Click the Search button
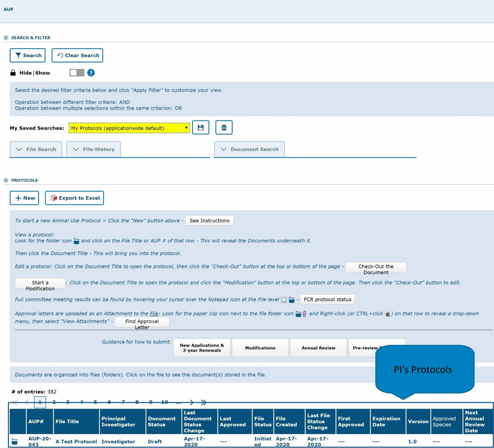494x448 pixels. point(27,55)
